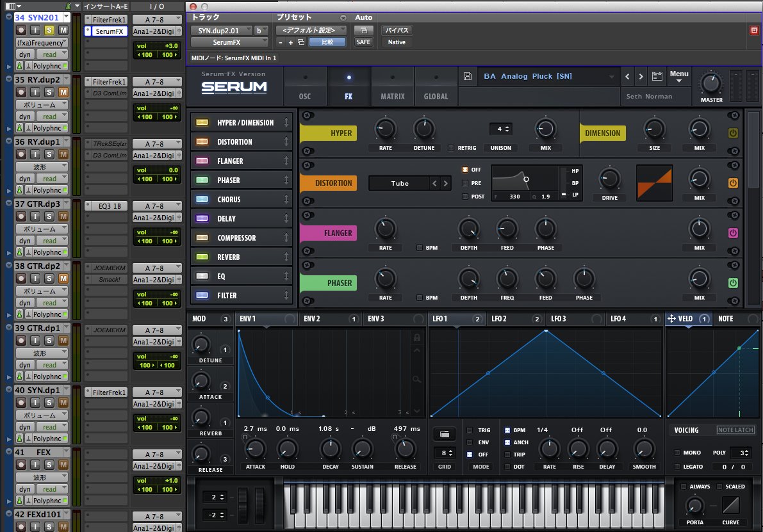The width and height of the screenshot is (763, 532).
Task: Click the LFO GRID value stepper
Action: 445,453
